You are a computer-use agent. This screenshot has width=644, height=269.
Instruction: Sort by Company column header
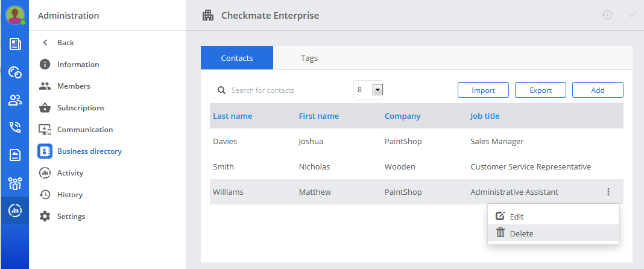tap(403, 116)
